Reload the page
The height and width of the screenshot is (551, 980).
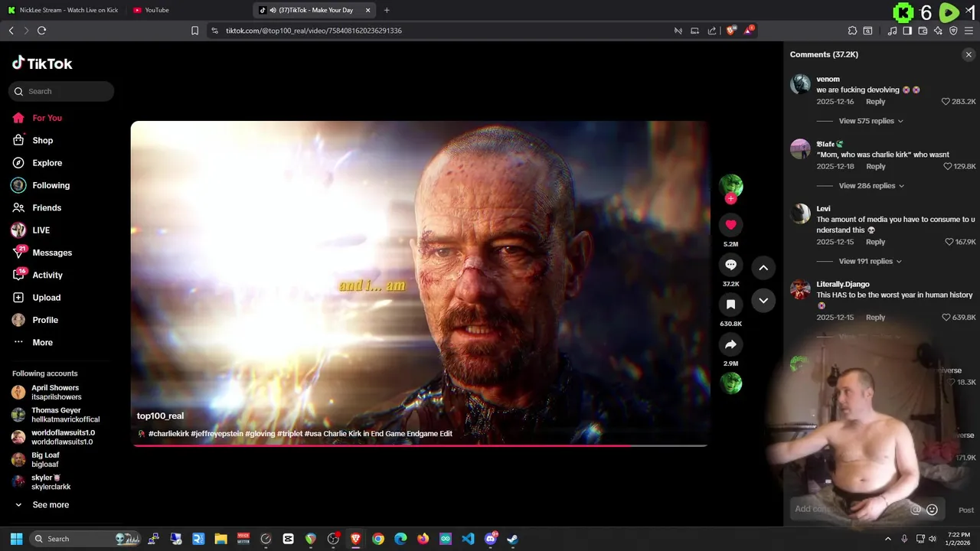coord(41,31)
